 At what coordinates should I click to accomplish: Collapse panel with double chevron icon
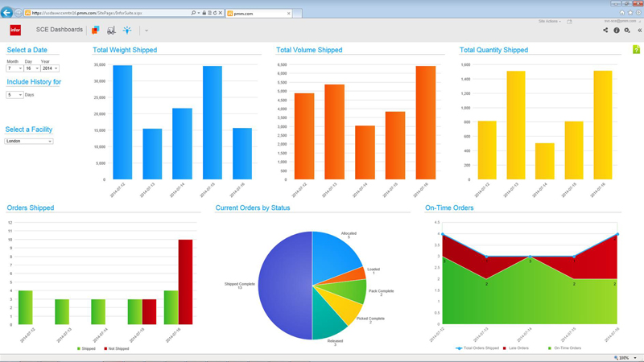[x=639, y=31]
